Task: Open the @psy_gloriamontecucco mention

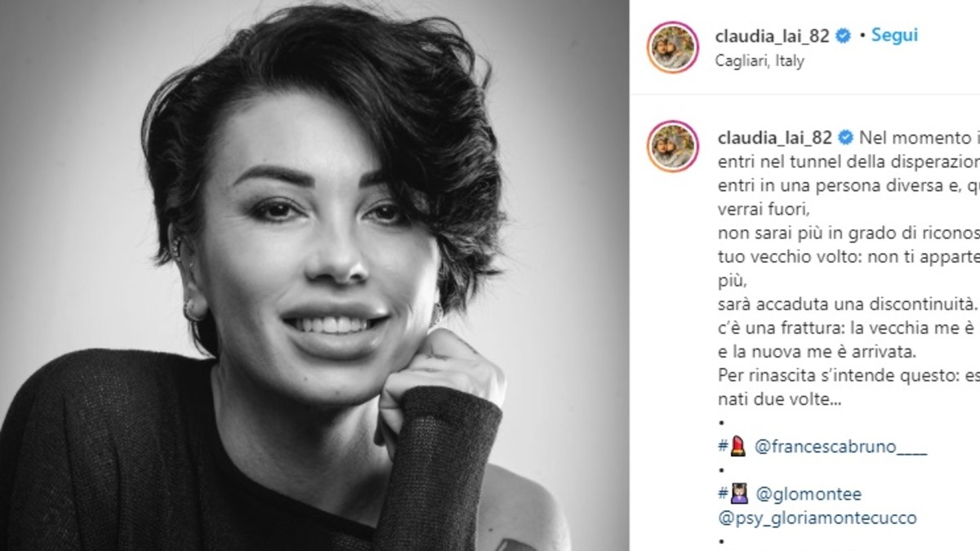Action: (816, 518)
